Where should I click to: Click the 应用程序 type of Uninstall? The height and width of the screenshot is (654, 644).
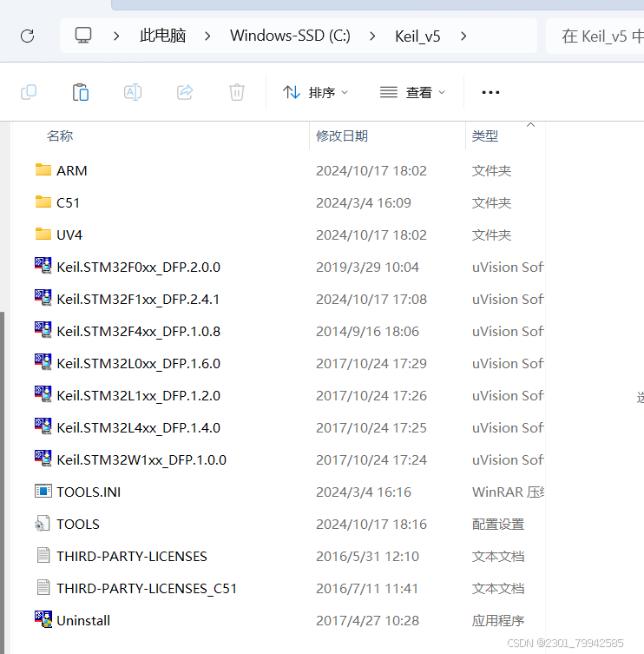(497, 621)
